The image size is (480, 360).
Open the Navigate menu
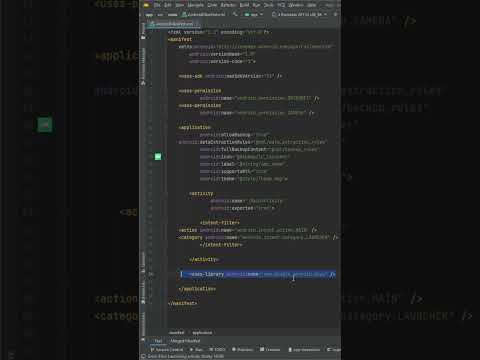click(x=195, y=5)
